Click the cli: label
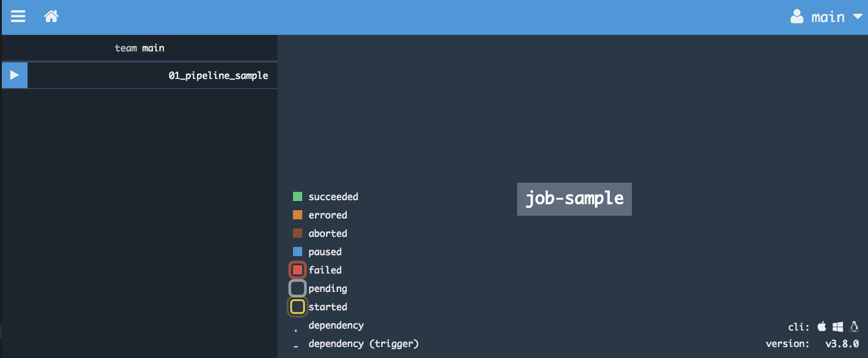Viewport: 868px width, 358px height. pos(799,327)
